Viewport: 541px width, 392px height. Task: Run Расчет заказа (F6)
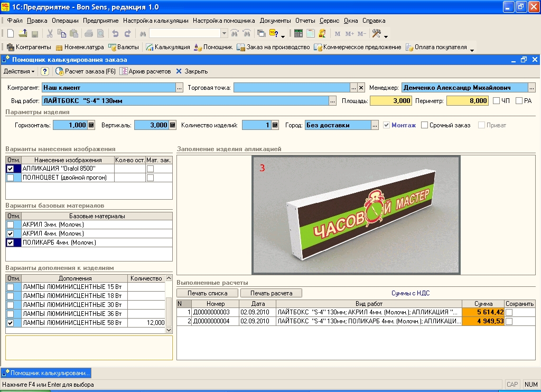pos(86,71)
